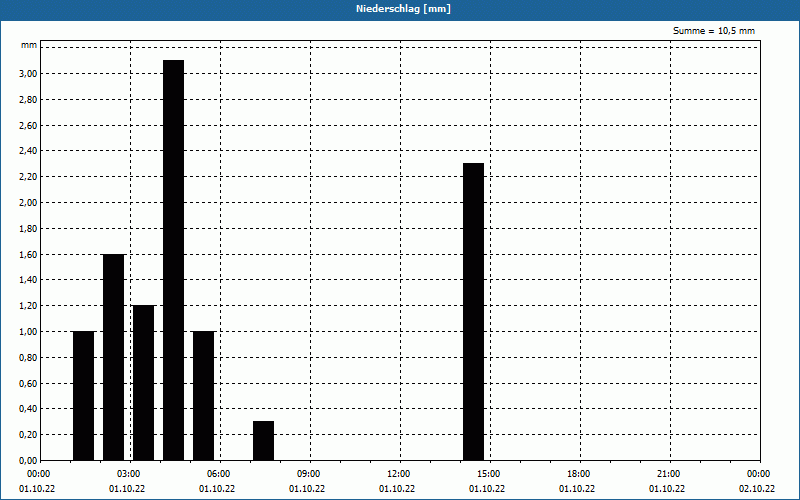
Task: Click the 1,80 y-axis value
Action: [28, 229]
